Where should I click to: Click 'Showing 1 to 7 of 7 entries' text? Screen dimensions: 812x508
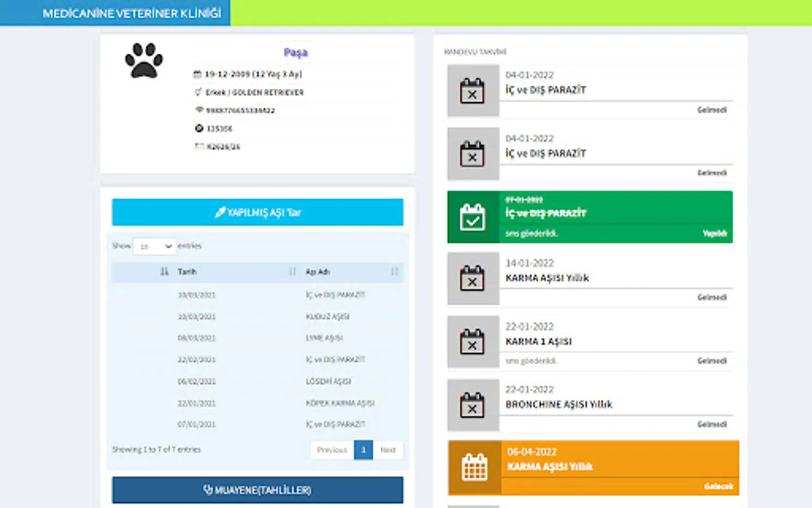[156, 449]
